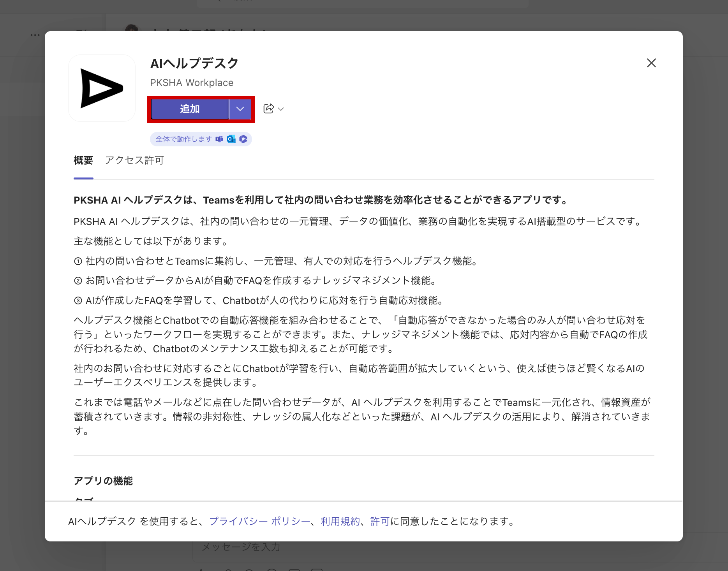Image resolution: width=728 pixels, height=571 pixels.
Task: Click the line starting ③ AIが作成したFAQ
Action: coord(258,300)
